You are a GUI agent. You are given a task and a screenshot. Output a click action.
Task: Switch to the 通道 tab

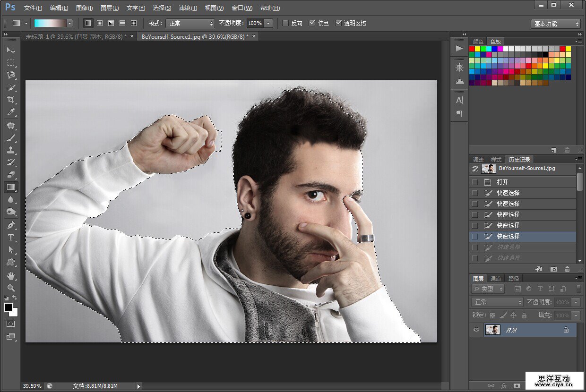pos(495,279)
